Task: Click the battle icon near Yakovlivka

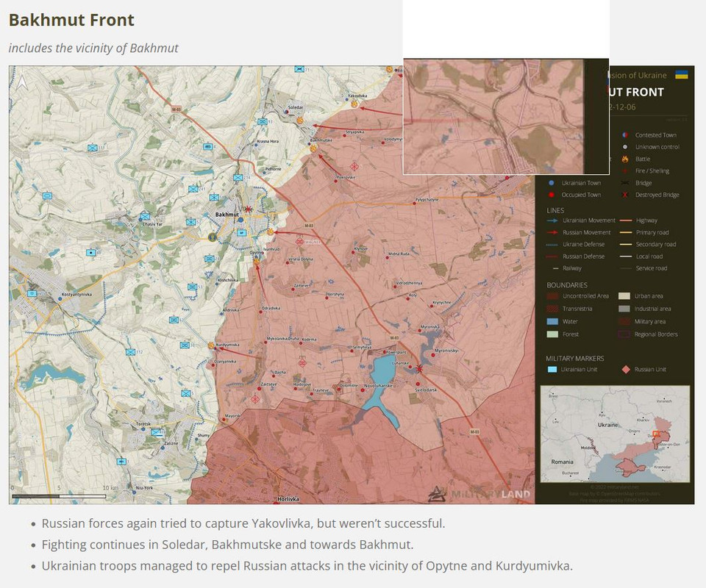Action: (x=354, y=104)
